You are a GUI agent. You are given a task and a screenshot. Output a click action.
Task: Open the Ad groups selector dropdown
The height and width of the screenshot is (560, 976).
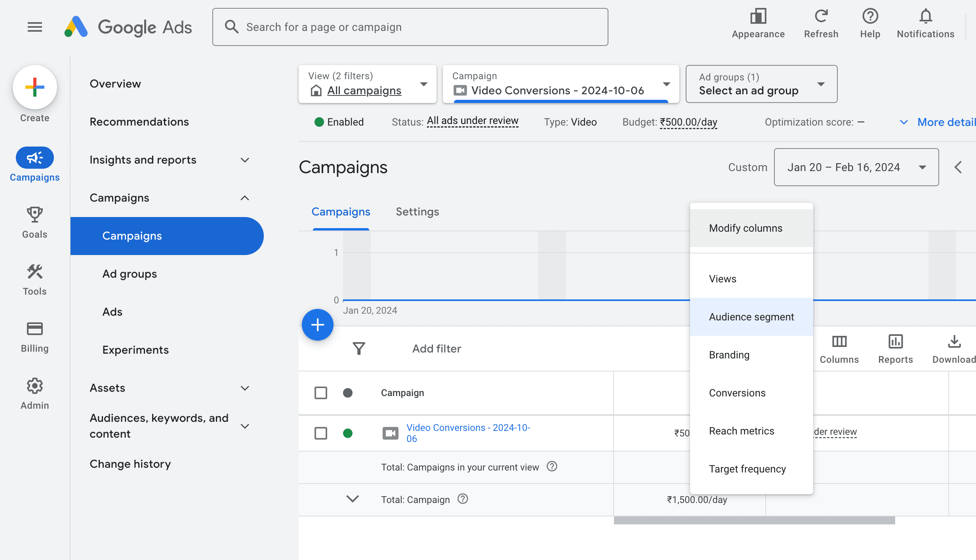tap(761, 84)
